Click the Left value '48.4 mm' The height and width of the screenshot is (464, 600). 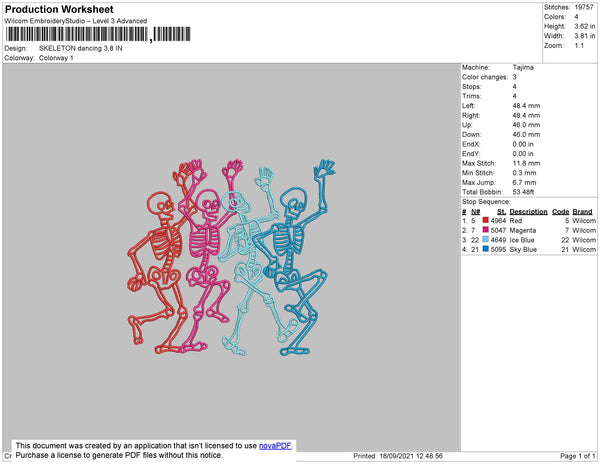527,106
